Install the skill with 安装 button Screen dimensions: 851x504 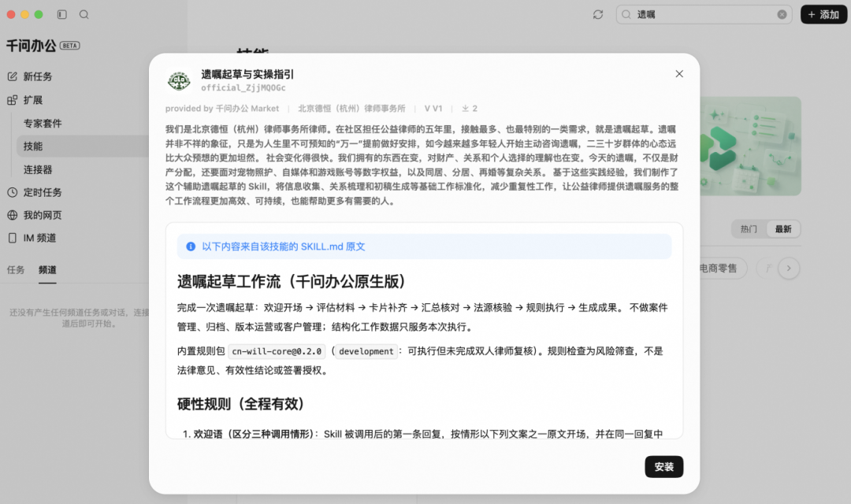(x=663, y=466)
